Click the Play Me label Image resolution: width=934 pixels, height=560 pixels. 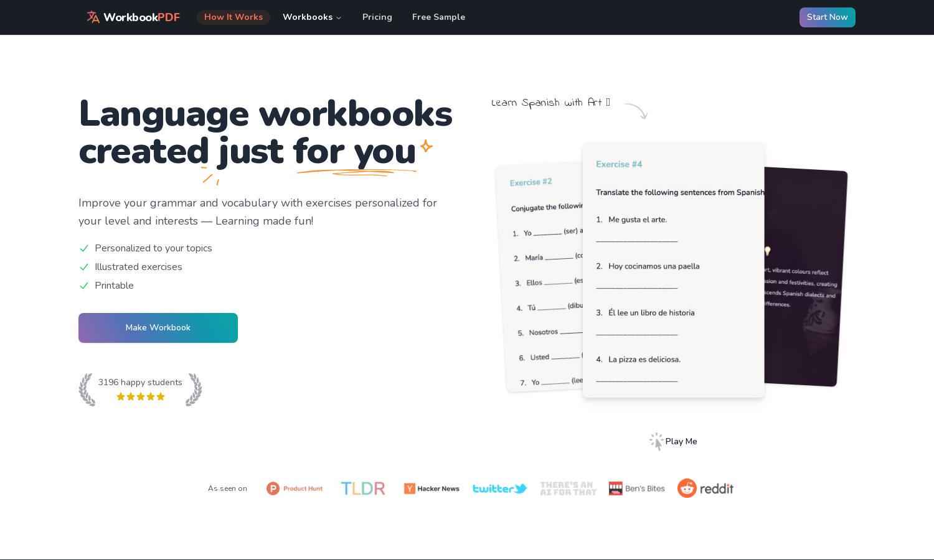coord(681,442)
